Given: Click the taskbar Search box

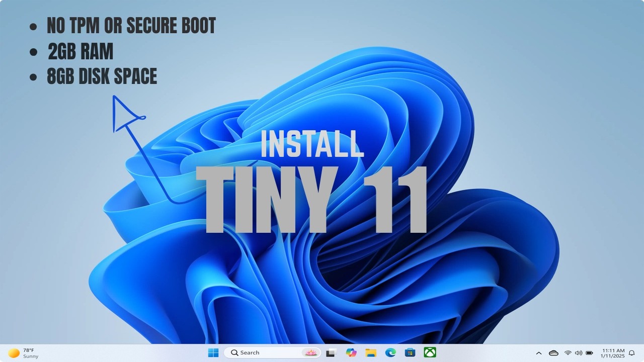Looking at the screenshot, I should [x=273, y=352].
